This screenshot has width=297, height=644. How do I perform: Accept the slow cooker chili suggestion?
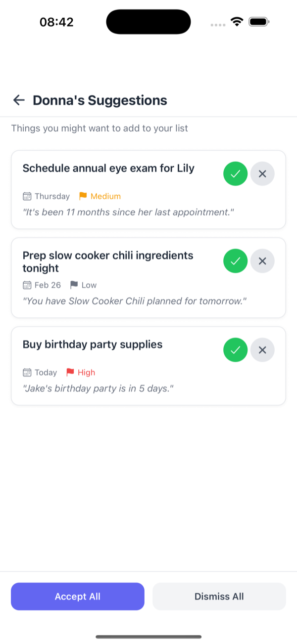tap(235, 261)
